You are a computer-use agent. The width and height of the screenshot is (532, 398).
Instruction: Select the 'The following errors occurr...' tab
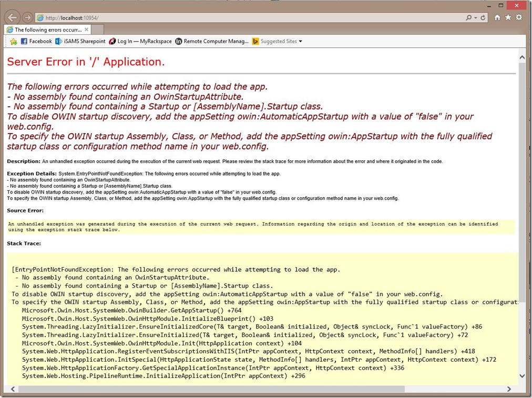pyautogui.click(x=48, y=30)
